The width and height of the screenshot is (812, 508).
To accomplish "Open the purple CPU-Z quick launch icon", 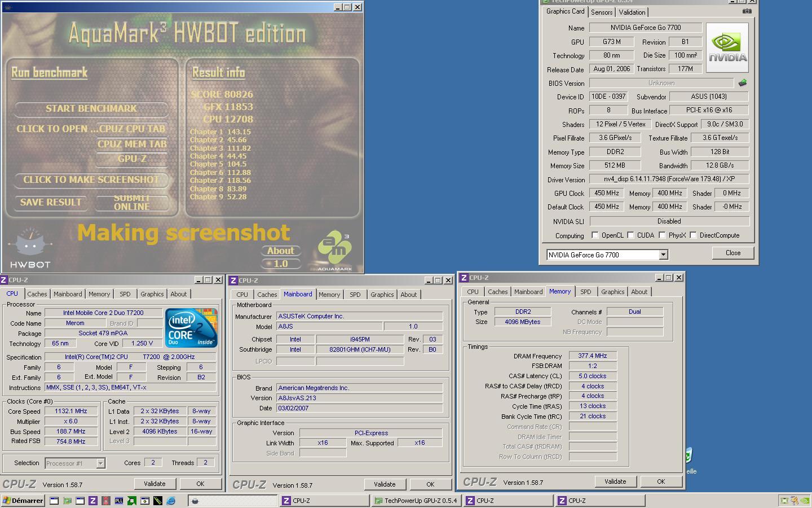I will (93, 501).
